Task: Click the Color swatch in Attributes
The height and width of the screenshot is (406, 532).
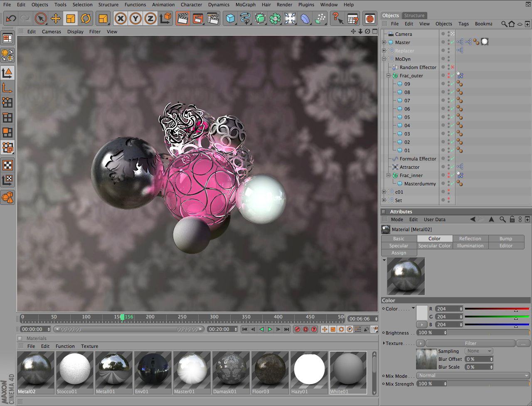Action: click(422, 313)
